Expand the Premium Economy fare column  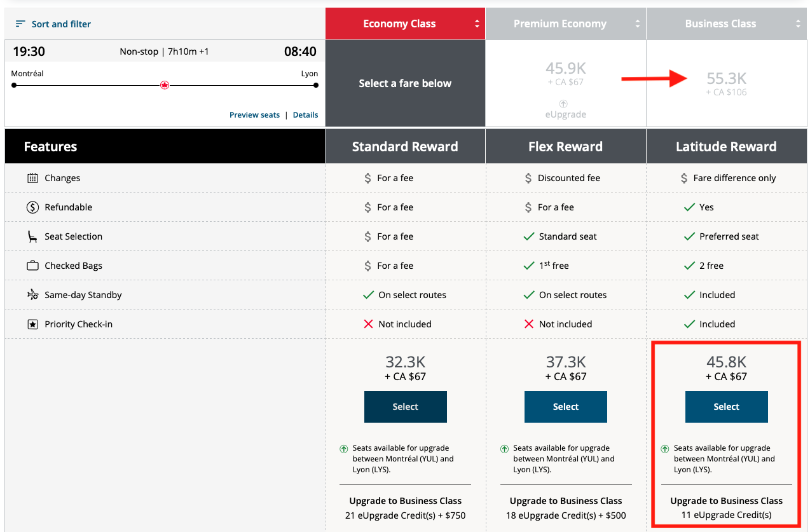point(637,24)
